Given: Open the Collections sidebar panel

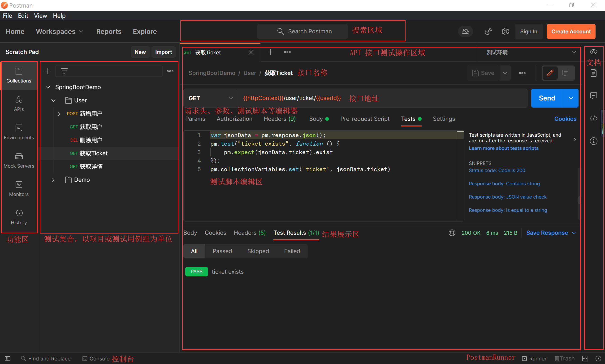Looking at the screenshot, I should tap(19, 76).
